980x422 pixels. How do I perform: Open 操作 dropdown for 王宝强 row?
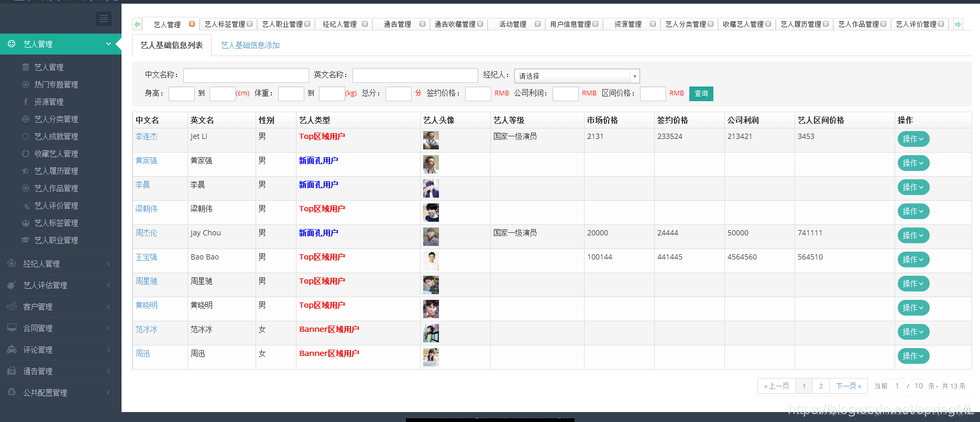tap(913, 259)
